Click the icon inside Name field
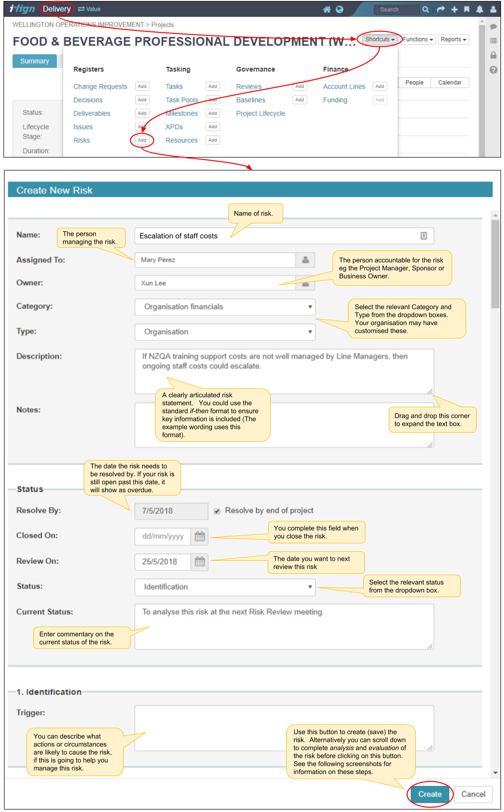This screenshot has width=504, height=812. point(424,236)
